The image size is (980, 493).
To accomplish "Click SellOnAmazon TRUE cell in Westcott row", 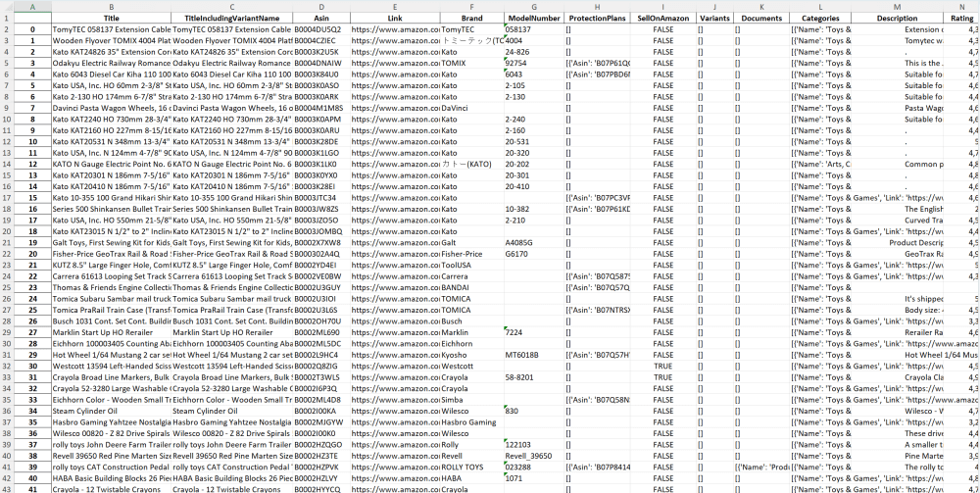I will click(x=663, y=367).
